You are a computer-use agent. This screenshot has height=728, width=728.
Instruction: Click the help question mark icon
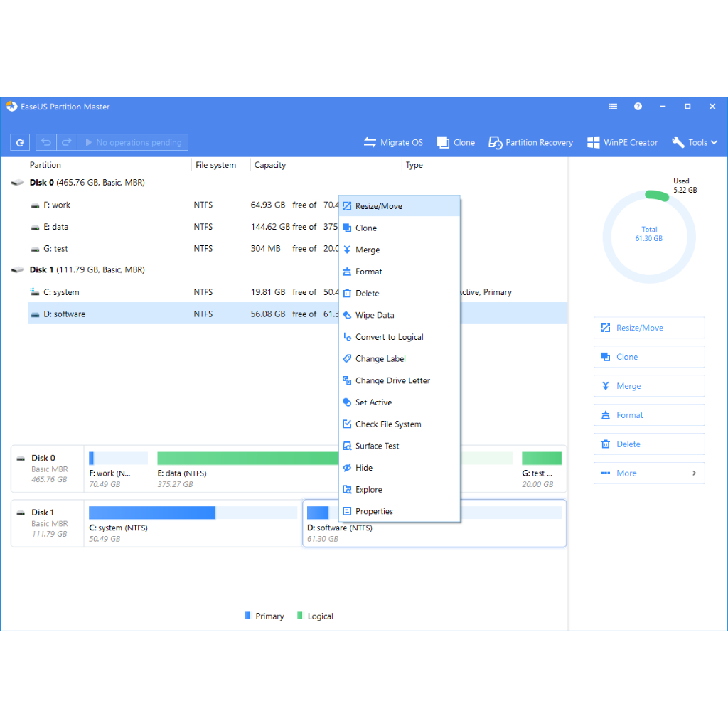(x=638, y=107)
